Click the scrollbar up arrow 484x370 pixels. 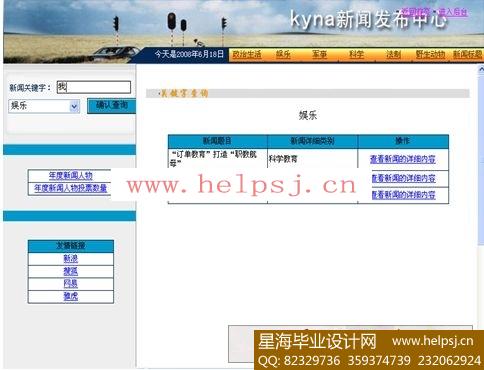481,69
